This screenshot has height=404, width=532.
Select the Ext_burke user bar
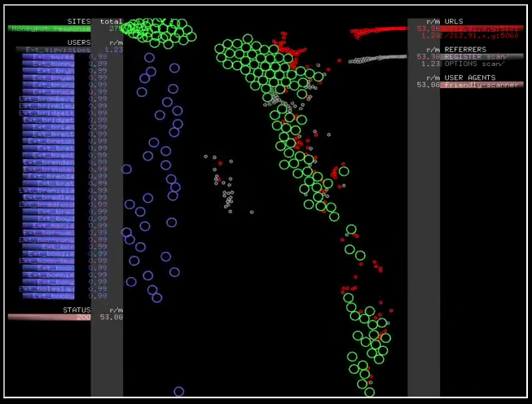(49, 57)
